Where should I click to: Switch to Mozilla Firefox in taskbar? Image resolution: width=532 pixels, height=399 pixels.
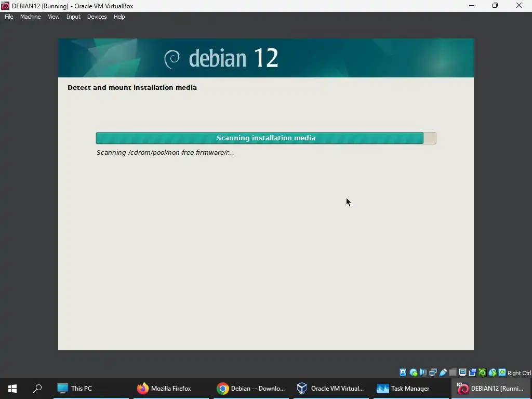click(171, 389)
